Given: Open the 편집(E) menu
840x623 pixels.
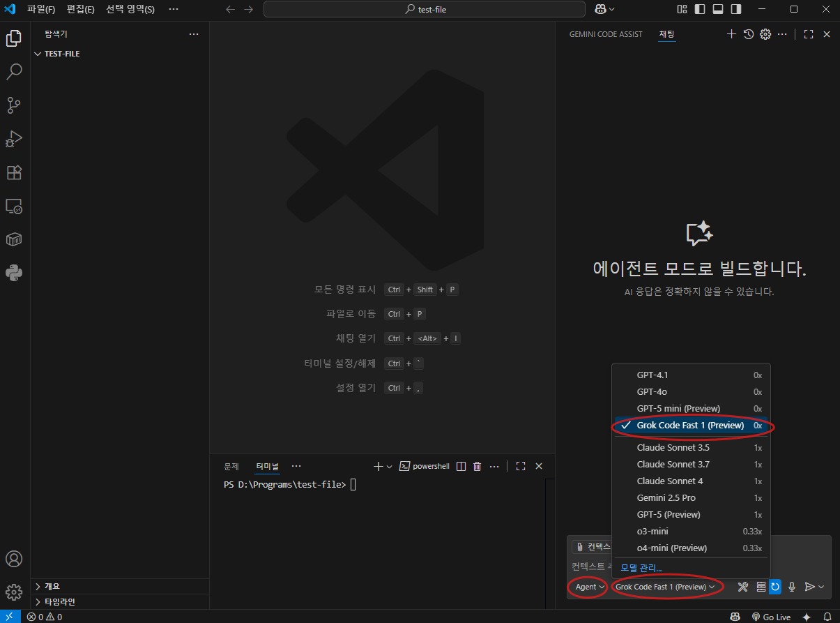Looking at the screenshot, I should click(x=81, y=10).
